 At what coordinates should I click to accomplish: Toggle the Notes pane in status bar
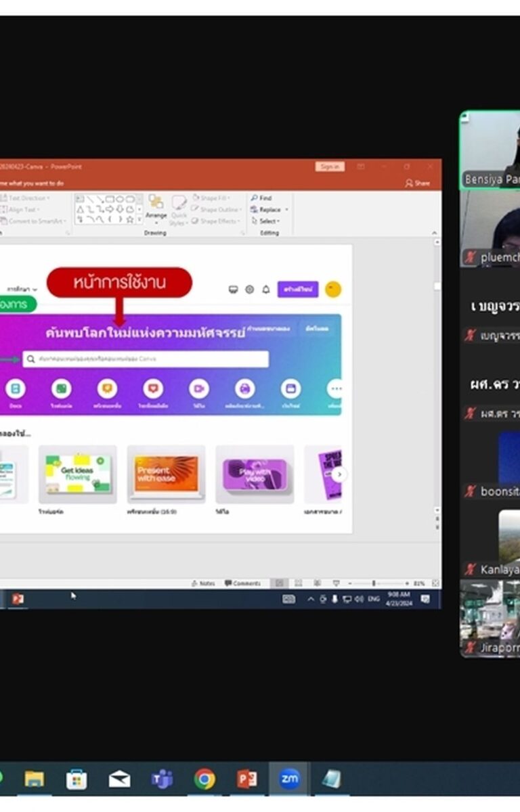pos(203,583)
